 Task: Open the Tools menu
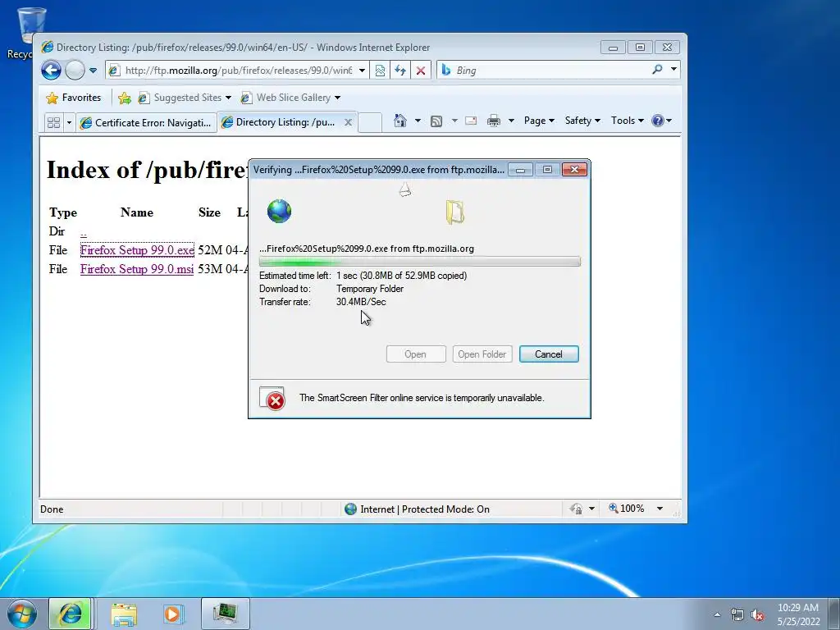[628, 121]
